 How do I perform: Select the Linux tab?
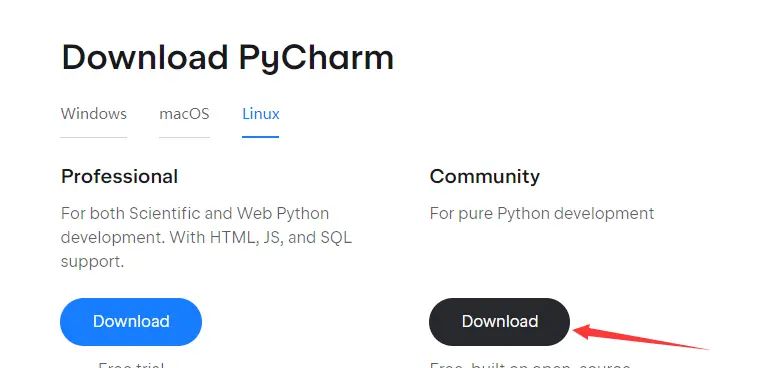[261, 114]
